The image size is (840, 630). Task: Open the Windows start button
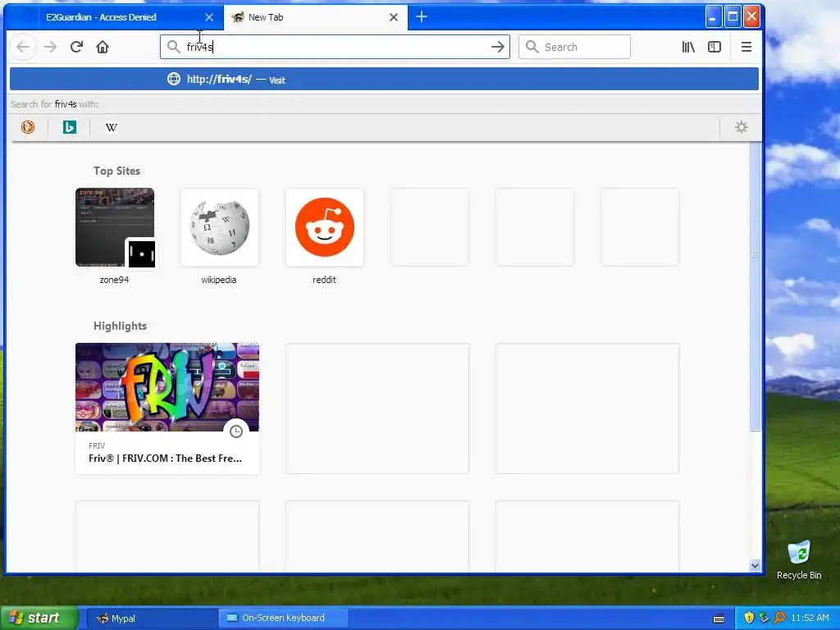39,618
